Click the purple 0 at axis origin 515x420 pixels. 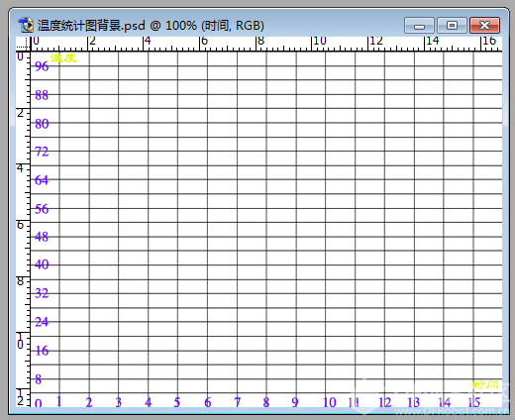point(39,403)
